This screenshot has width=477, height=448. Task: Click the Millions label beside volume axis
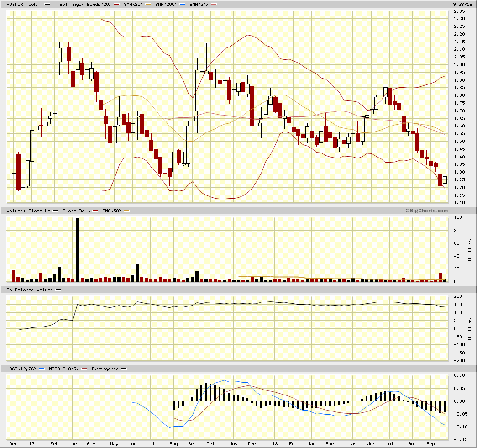[x=470, y=250]
